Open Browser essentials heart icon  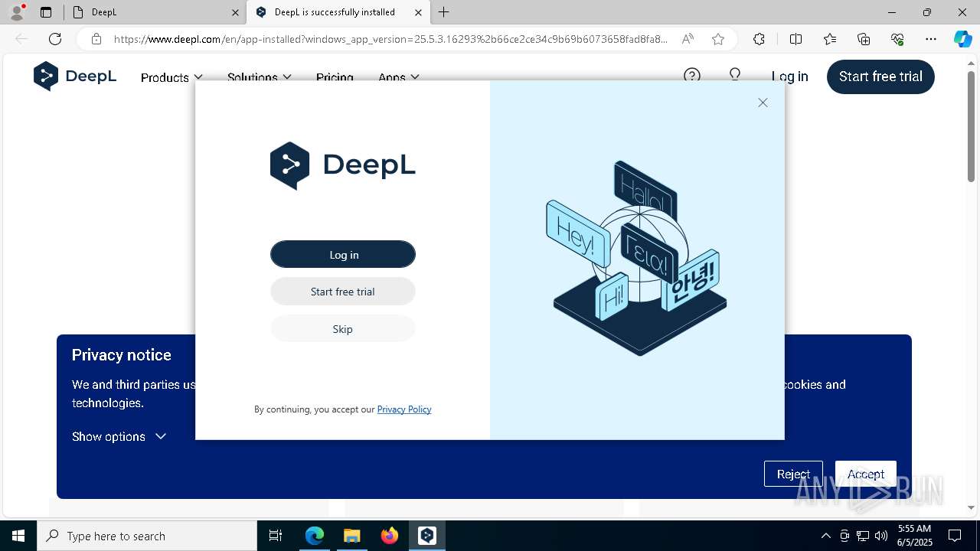click(897, 39)
